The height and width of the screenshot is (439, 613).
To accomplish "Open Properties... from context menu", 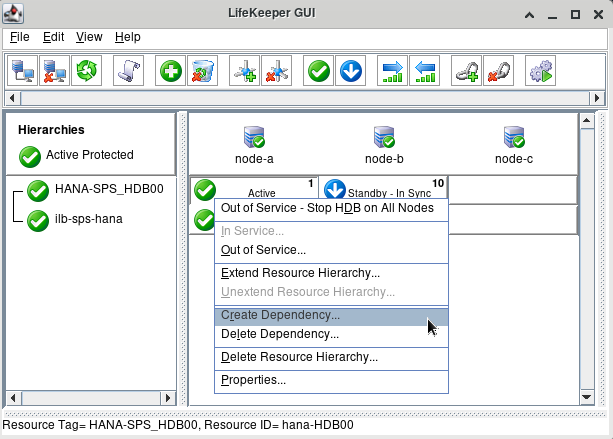I will tap(331, 380).
